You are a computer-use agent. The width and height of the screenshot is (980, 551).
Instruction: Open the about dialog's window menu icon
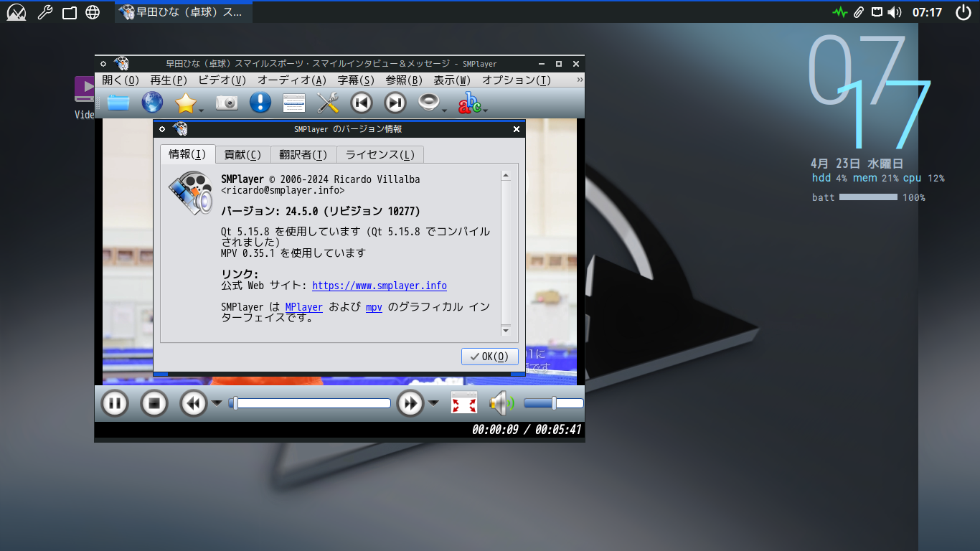[x=163, y=129]
